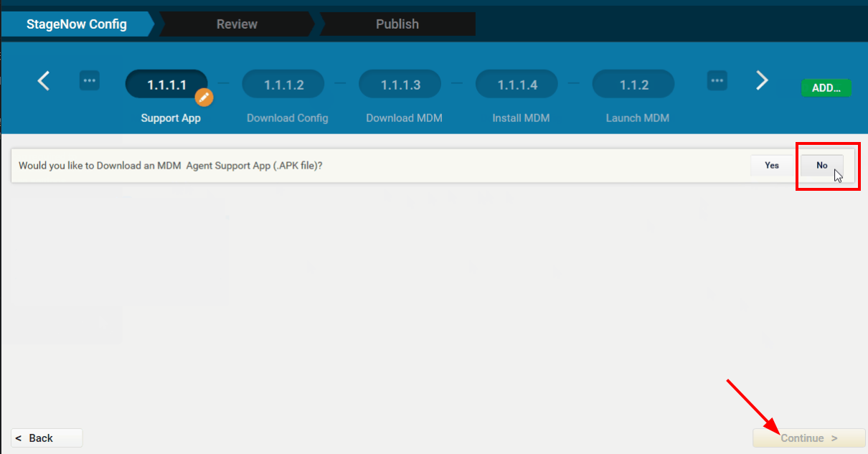Click the orange pencil edit icon
The image size is (868, 454).
click(x=204, y=97)
